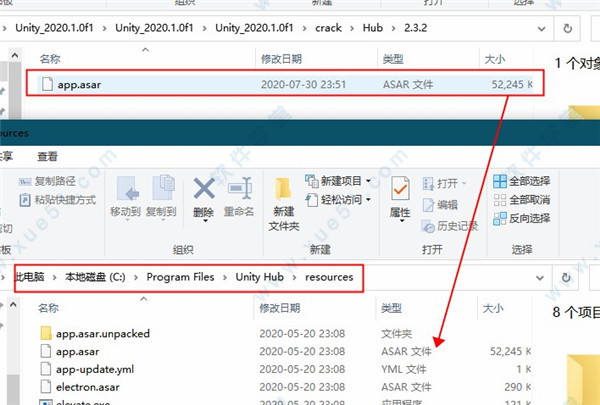
Task: Click Local Disk (C:) breadcrumb
Action: tap(95, 277)
